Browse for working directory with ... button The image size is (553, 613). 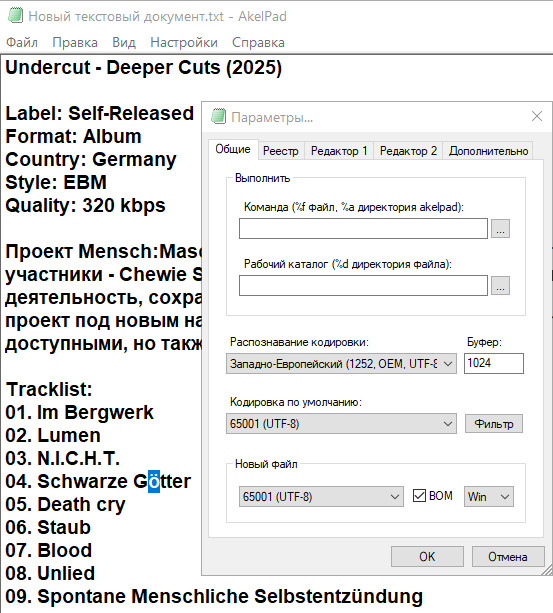pyautogui.click(x=500, y=285)
